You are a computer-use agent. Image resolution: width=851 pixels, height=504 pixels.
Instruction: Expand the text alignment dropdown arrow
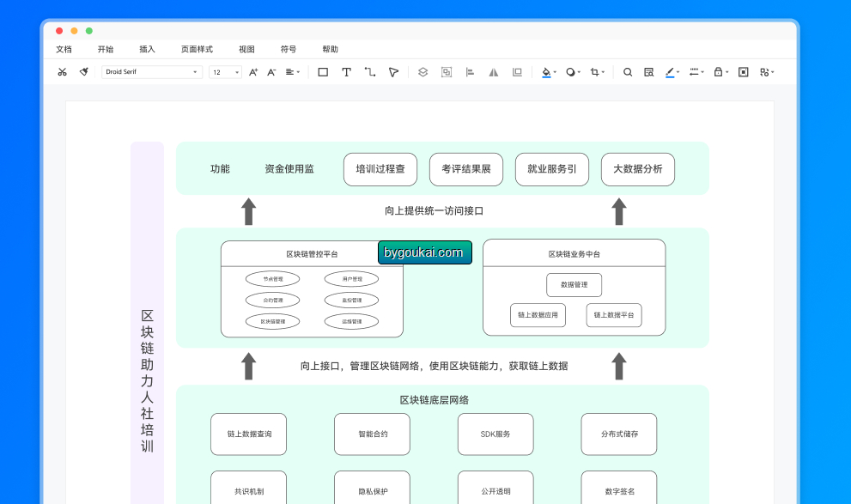[x=298, y=72]
